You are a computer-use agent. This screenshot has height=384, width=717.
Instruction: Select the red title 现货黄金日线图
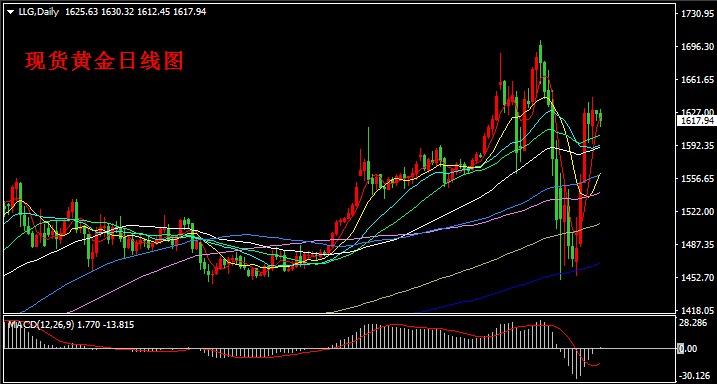[x=104, y=61]
